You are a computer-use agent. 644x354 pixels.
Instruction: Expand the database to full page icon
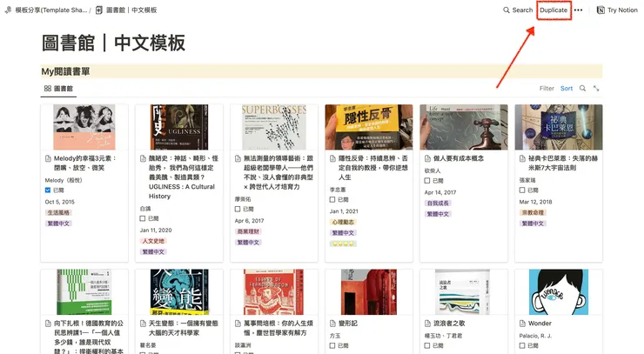tap(596, 89)
